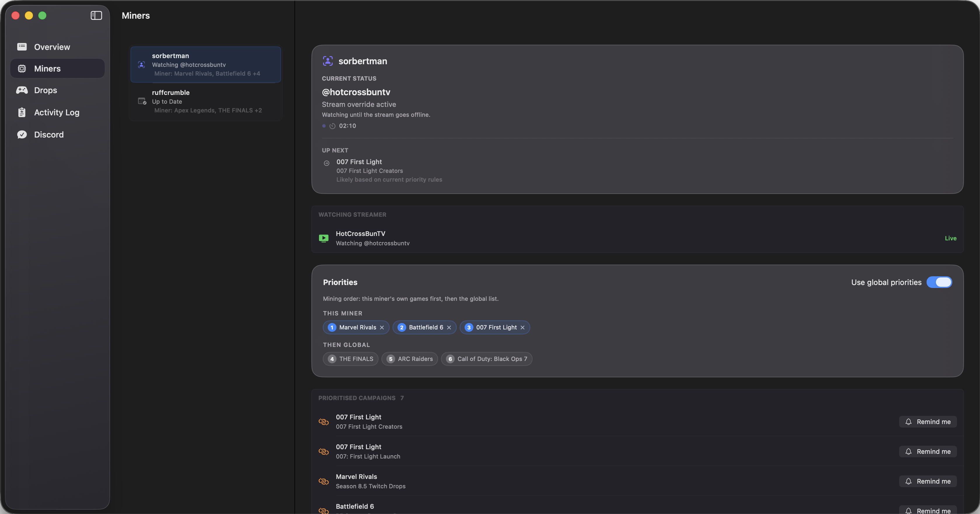The height and width of the screenshot is (514, 980).
Task: Click the Miners chip icon
Action: 22,69
